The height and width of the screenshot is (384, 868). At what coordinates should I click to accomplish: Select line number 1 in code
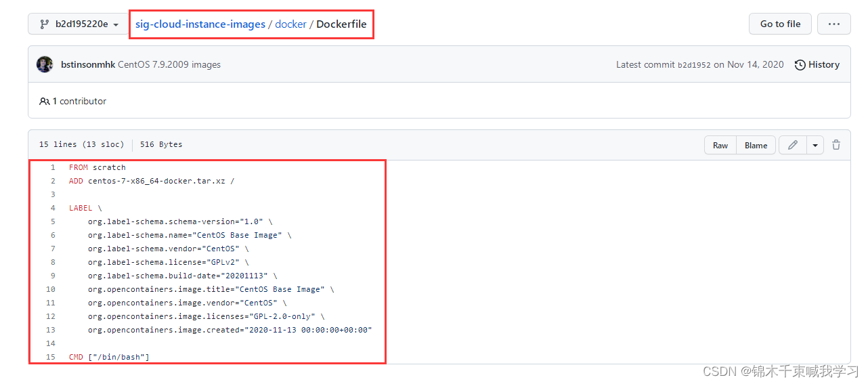53,167
